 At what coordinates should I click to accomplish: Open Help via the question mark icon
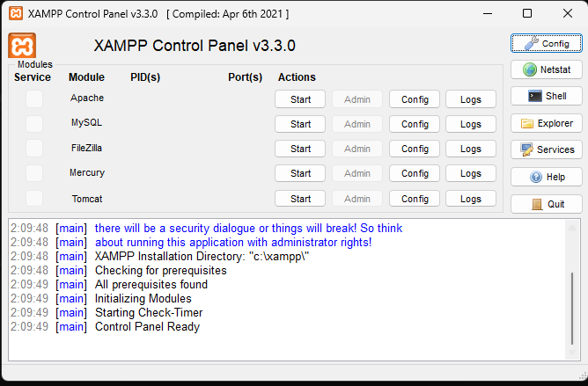pos(536,177)
